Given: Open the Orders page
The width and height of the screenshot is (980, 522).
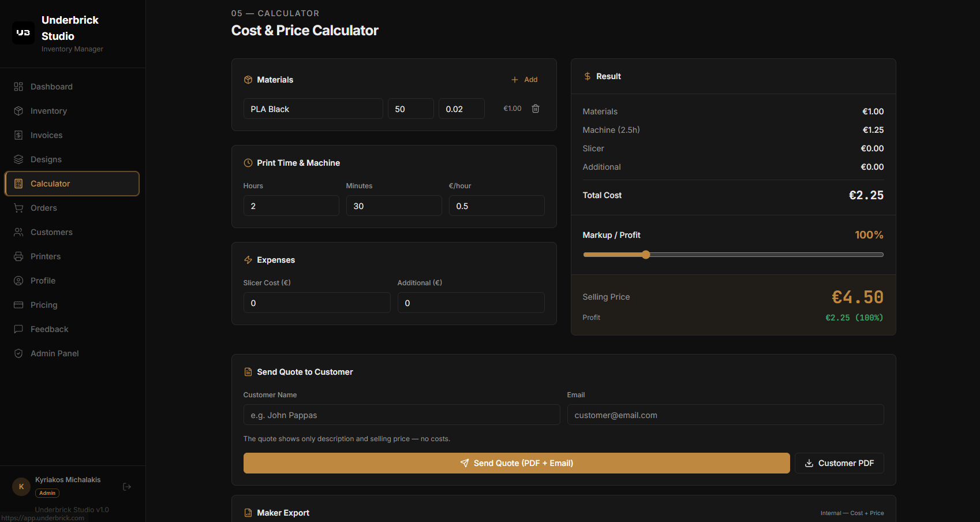Looking at the screenshot, I should [72, 208].
